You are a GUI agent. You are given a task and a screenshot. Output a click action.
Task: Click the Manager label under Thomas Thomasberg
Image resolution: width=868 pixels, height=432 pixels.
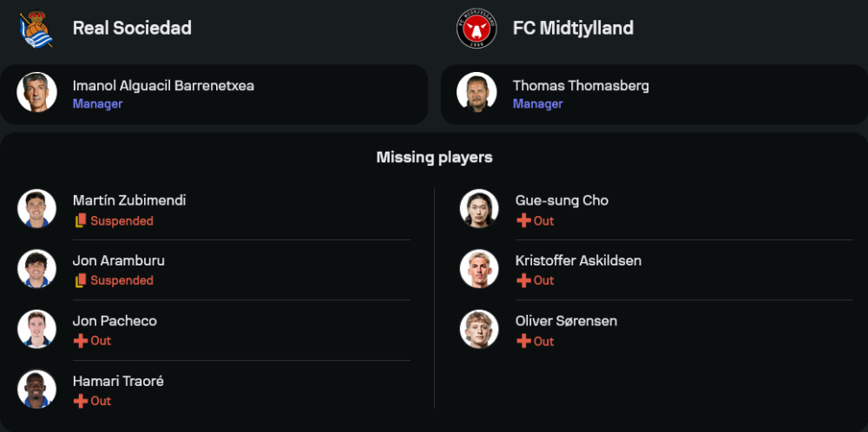pyautogui.click(x=537, y=104)
